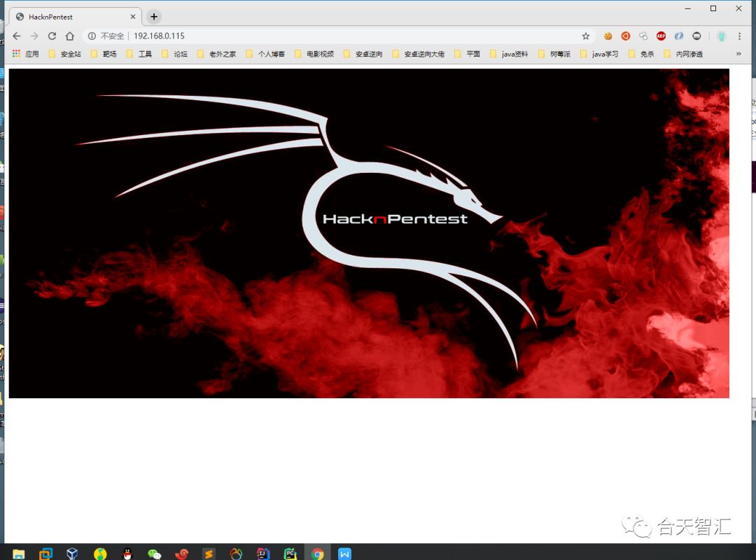Switch to Chrome in the taskbar
The width and height of the screenshot is (756, 560).
pyautogui.click(x=317, y=554)
